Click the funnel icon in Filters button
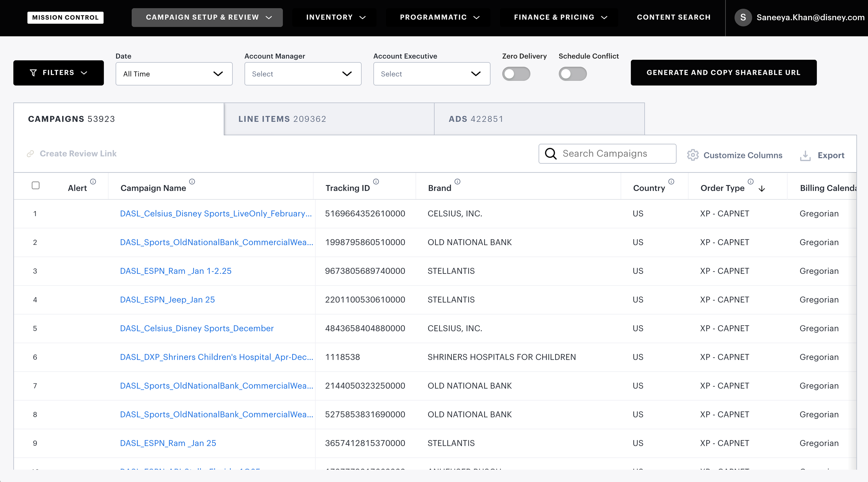Screen dimensions: 868x482 (33, 73)
